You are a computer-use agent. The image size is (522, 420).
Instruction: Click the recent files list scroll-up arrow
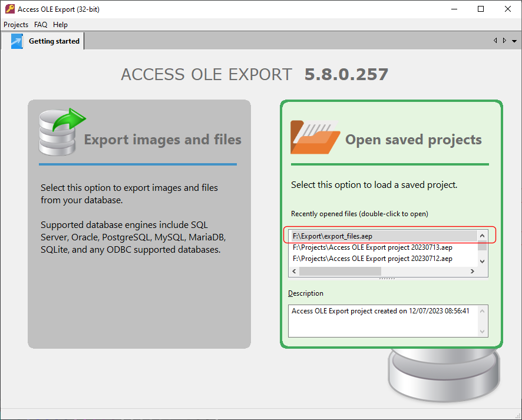[482, 236]
